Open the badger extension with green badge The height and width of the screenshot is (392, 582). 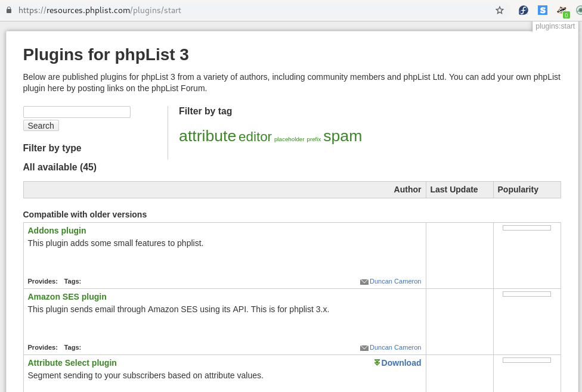pos(562,11)
